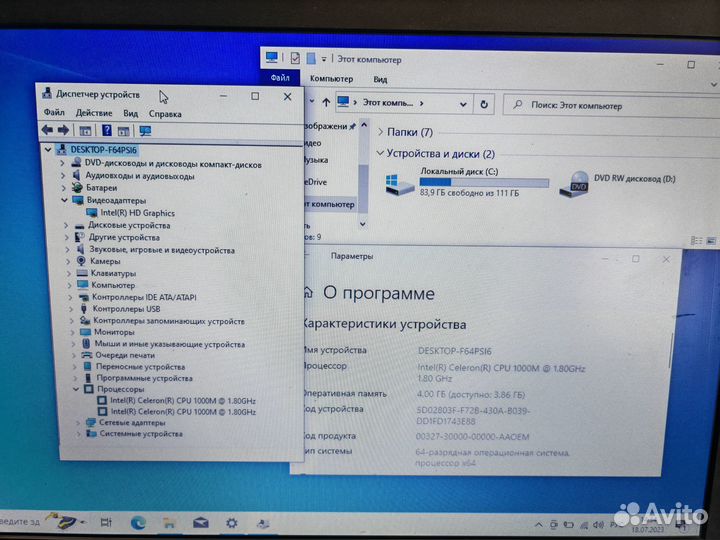Select Контроллеры IDE ATA/ATAPI entry
The image size is (720, 540).
[144, 297]
